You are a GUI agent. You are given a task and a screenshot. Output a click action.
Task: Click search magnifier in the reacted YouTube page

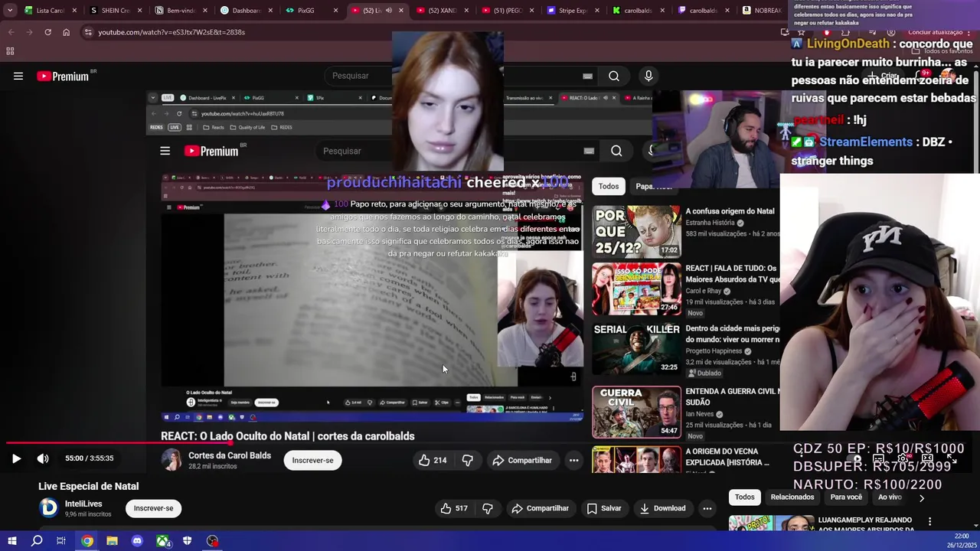[616, 151]
